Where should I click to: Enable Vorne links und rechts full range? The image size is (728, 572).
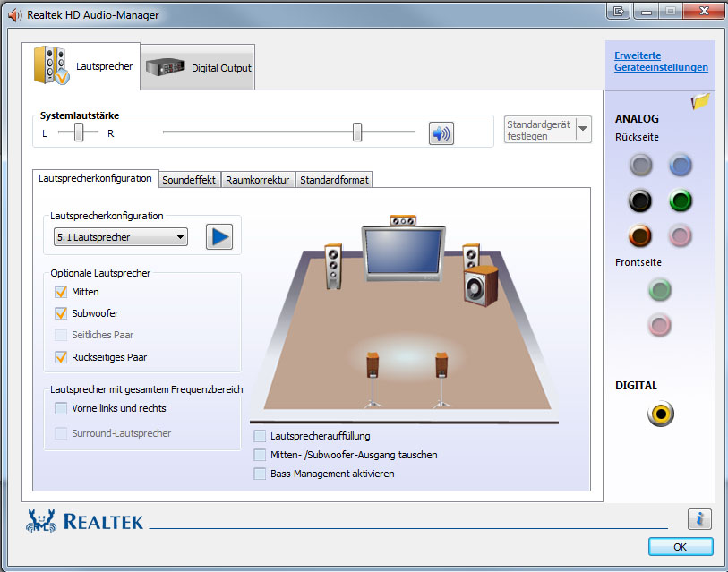point(61,408)
